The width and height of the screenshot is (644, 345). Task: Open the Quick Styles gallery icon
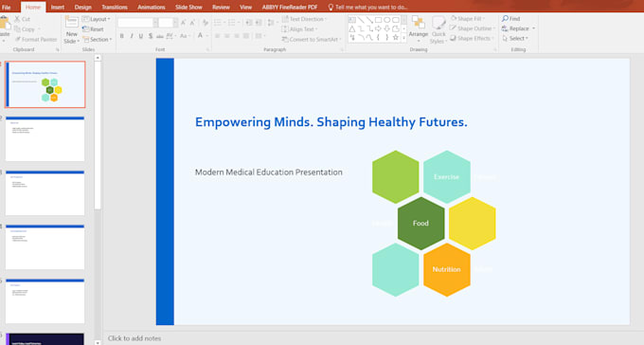(438, 23)
